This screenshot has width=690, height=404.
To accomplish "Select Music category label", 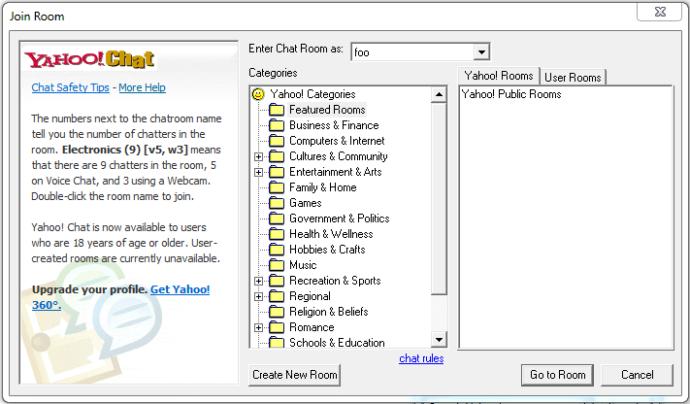I will [x=303, y=265].
